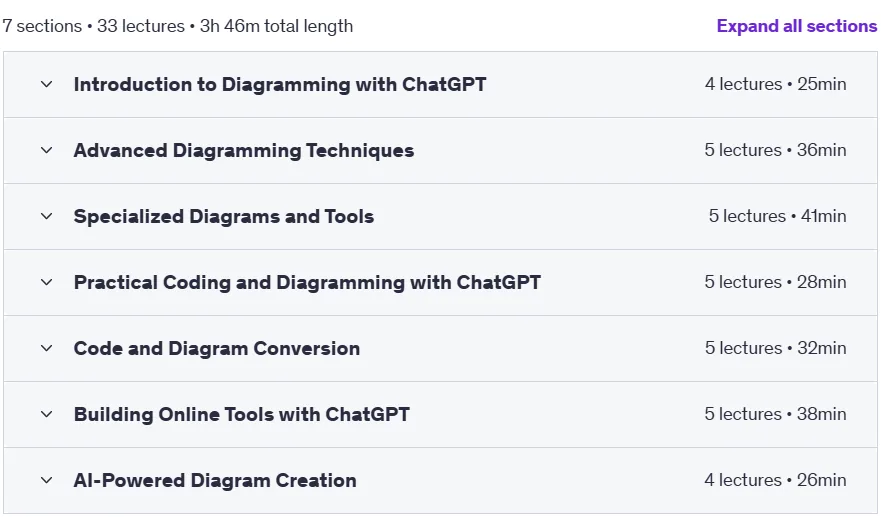The width and height of the screenshot is (881, 517).
Task: Click the 4 lectures • 26min label
Action: [775, 480]
